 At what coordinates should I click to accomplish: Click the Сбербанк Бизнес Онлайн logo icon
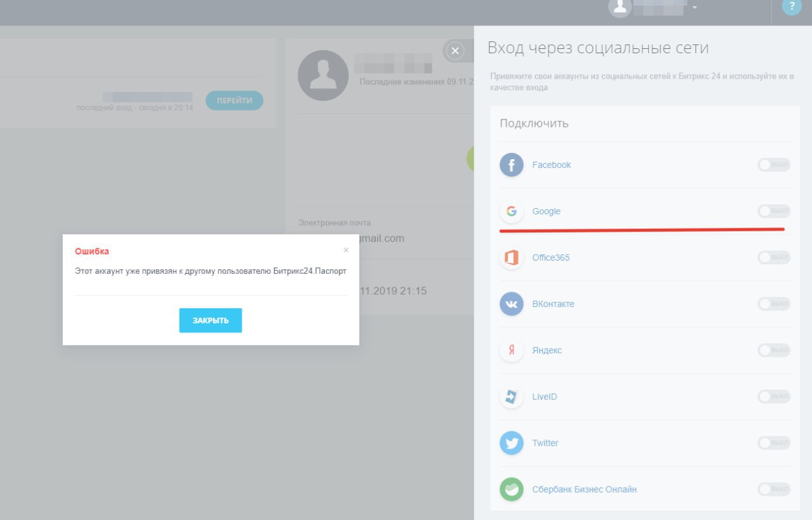511,490
